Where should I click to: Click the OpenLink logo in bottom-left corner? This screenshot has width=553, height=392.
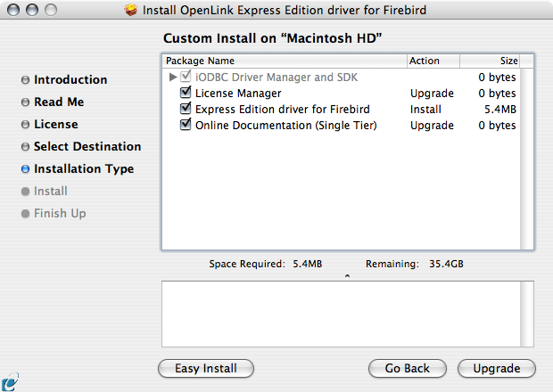[9, 382]
